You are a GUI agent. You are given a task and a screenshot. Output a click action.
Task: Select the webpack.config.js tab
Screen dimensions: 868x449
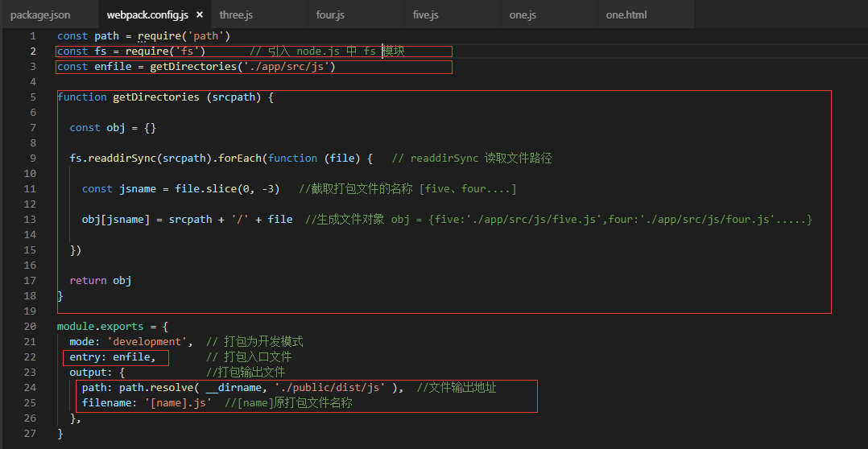pos(148,14)
